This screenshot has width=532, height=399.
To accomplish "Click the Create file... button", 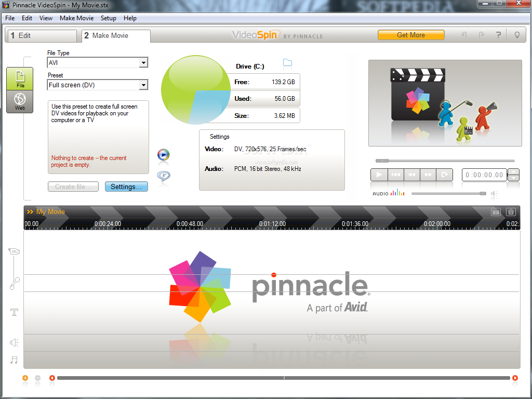I will (73, 187).
